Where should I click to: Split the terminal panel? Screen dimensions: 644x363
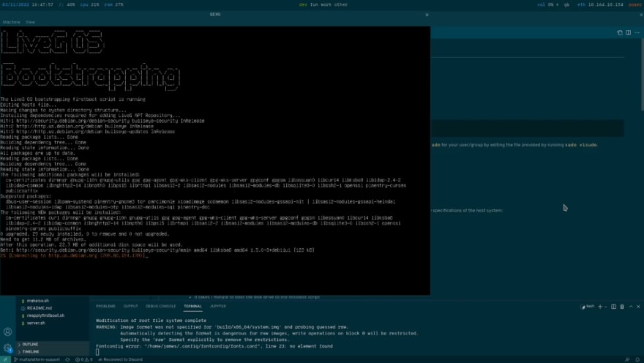click(613, 307)
